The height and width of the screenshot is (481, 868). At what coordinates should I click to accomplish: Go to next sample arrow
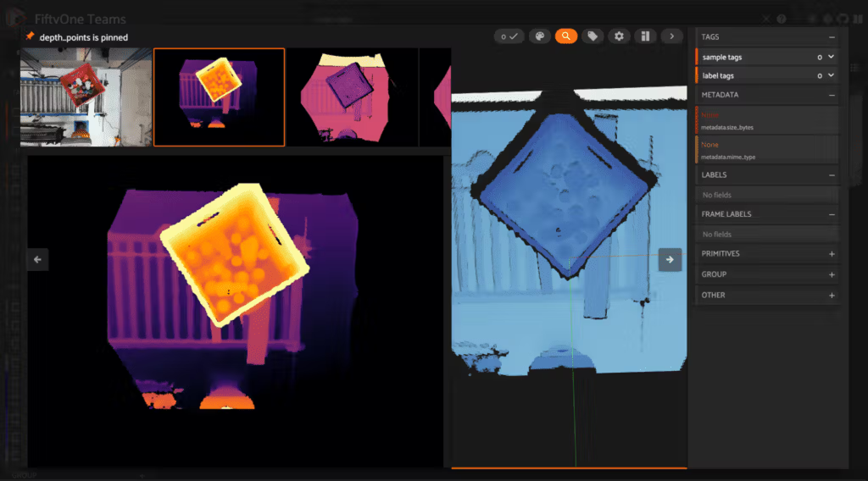[670, 259]
